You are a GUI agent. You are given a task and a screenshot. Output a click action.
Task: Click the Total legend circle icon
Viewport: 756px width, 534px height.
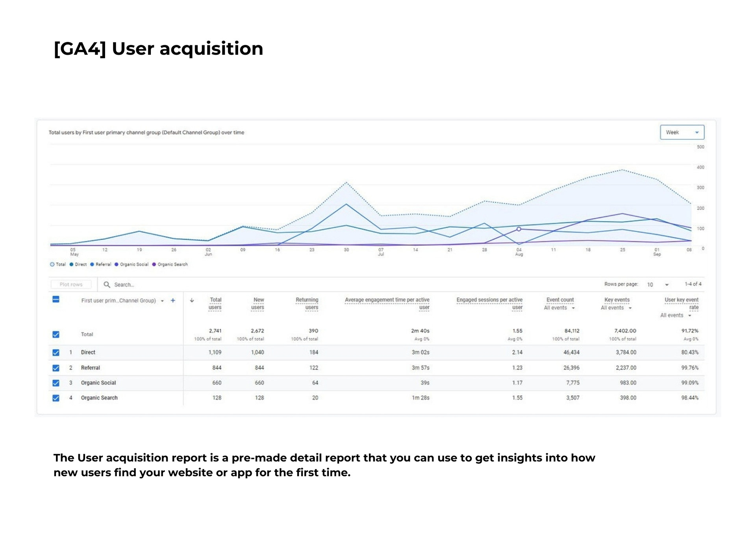point(52,264)
